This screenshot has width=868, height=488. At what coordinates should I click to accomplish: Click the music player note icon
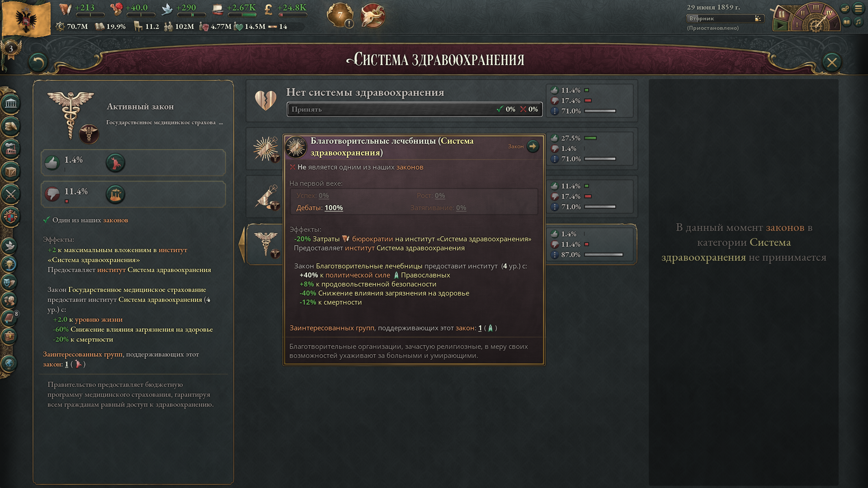click(x=858, y=22)
